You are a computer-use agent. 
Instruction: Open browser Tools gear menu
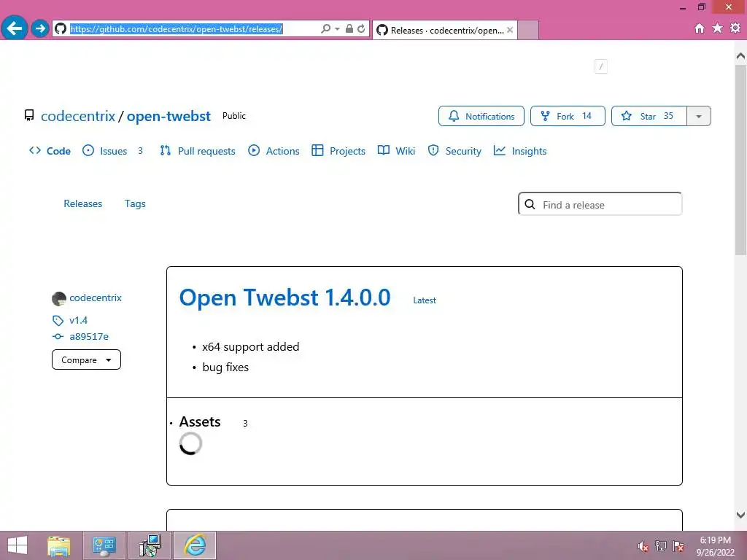(x=735, y=28)
